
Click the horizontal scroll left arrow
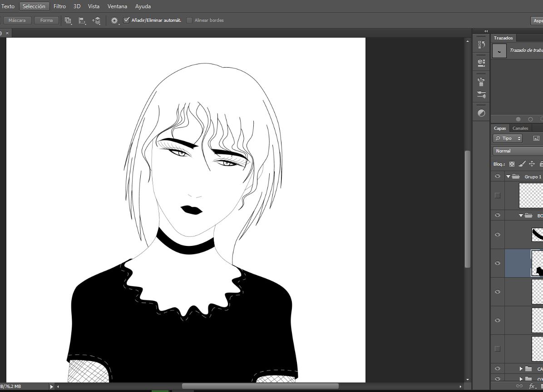(58, 387)
